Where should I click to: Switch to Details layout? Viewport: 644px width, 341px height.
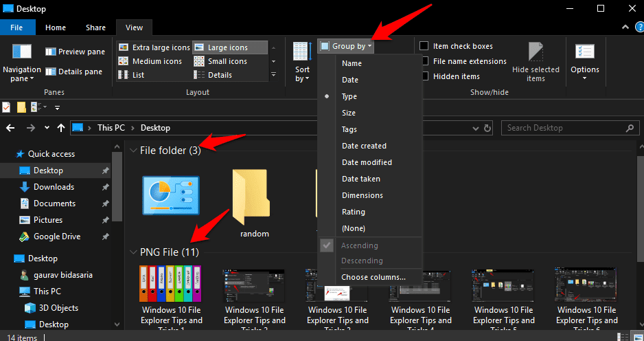point(213,75)
